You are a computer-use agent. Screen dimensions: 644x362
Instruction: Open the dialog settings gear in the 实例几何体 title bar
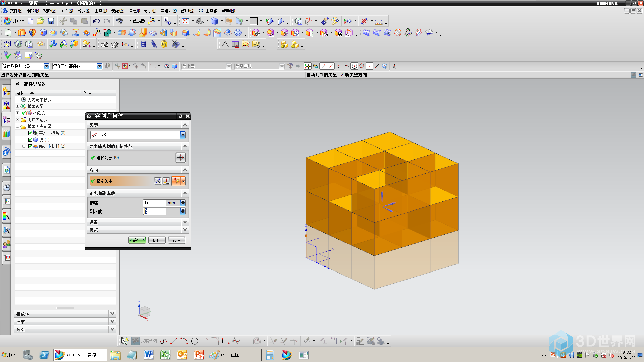[x=89, y=116]
